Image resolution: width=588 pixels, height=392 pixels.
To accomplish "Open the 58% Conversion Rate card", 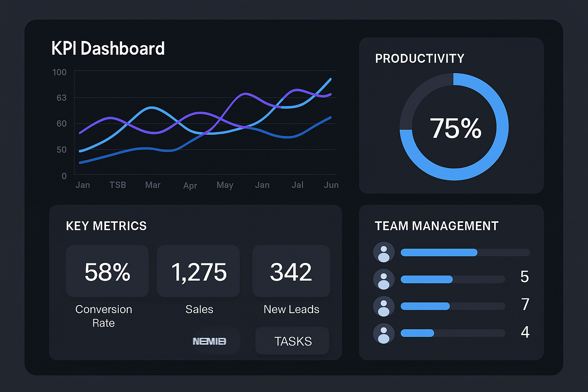I will click(107, 271).
